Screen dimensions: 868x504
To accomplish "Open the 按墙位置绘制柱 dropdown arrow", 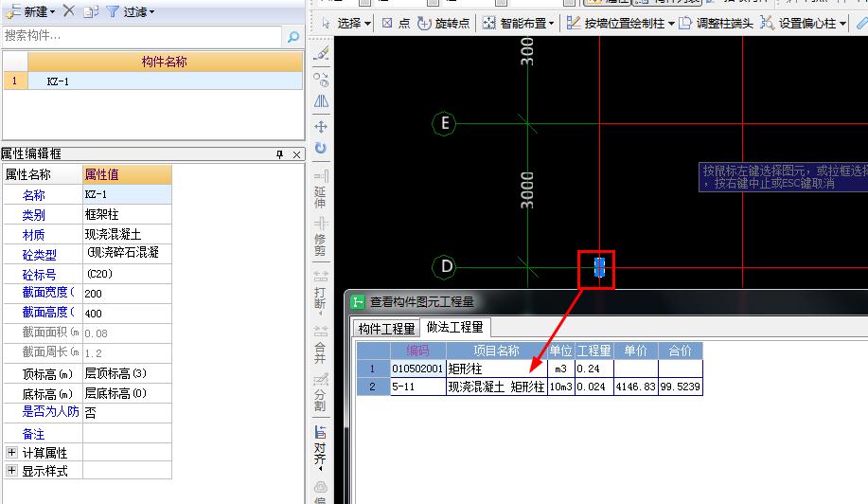I will 671,24.
